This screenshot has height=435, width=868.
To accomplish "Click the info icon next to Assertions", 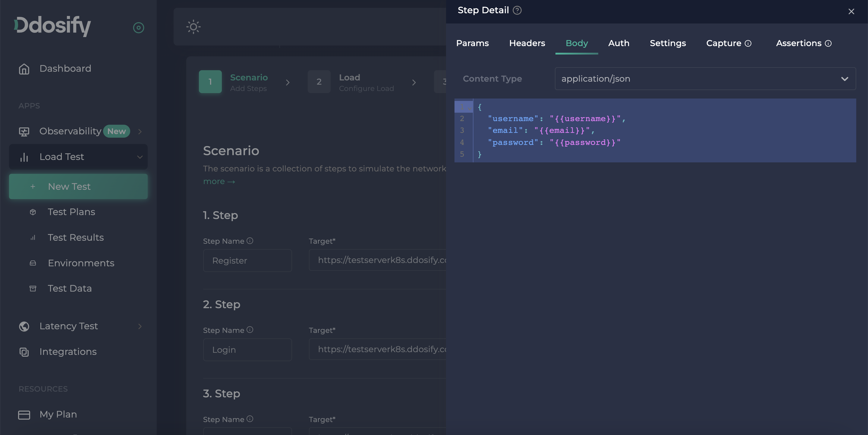I will tap(829, 43).
